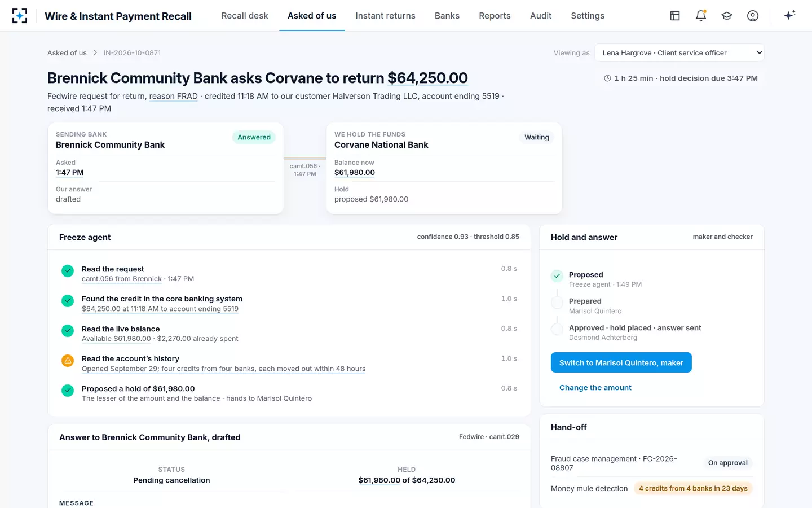
Task: Click the Approved step circle
Action: 557,329
